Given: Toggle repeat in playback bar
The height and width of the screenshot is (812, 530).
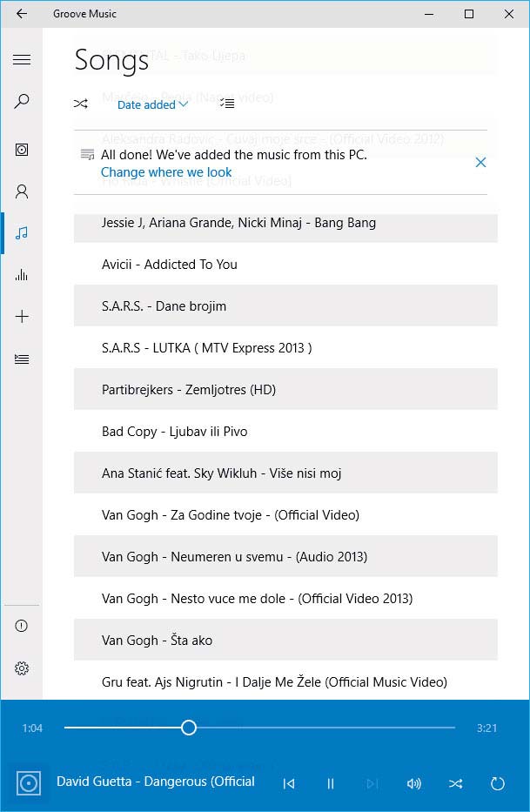Looking at the screenshot, I should click(497, 783).
